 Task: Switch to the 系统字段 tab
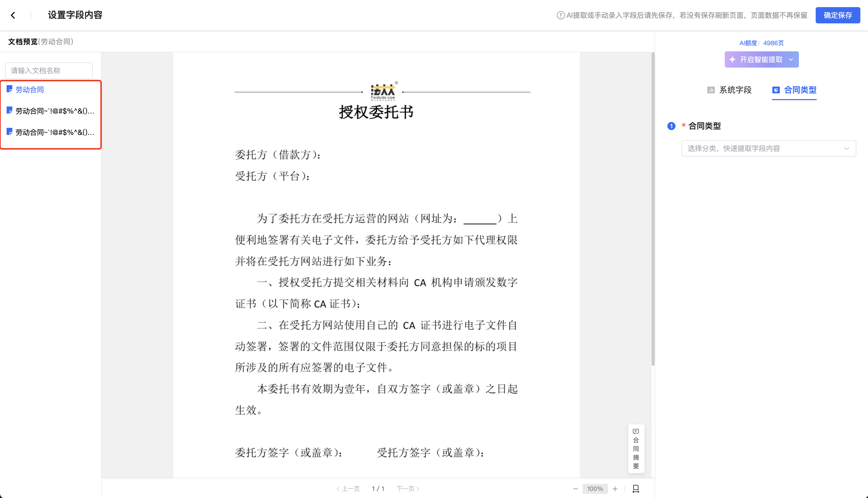[730, 90]
